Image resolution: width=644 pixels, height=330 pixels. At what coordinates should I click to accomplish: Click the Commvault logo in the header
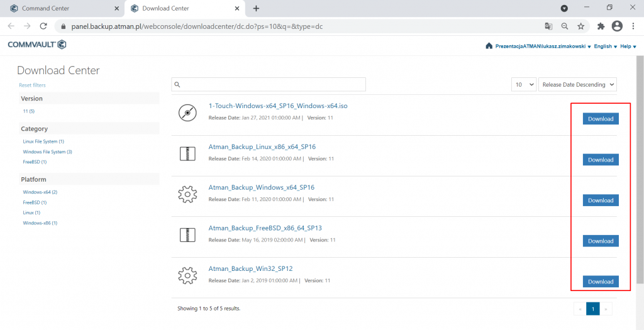pyautogui.click(x=37, y=45)
